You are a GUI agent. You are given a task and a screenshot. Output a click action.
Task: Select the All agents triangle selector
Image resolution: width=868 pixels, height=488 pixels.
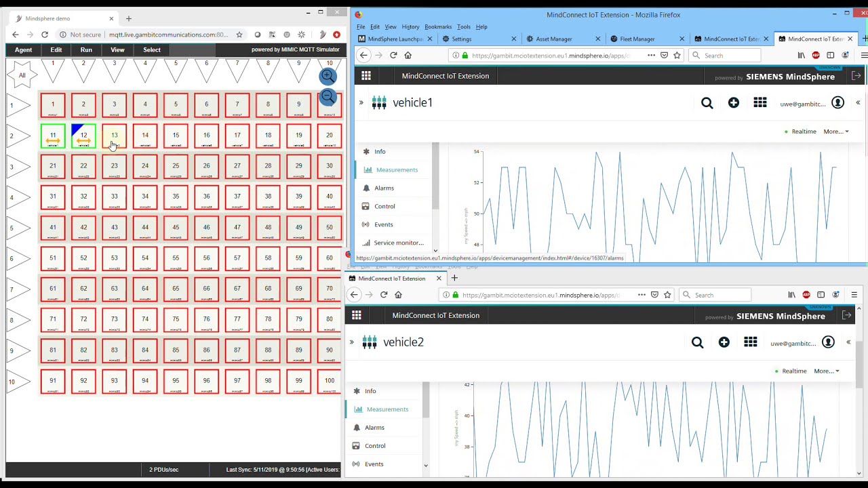click(22, 75)
